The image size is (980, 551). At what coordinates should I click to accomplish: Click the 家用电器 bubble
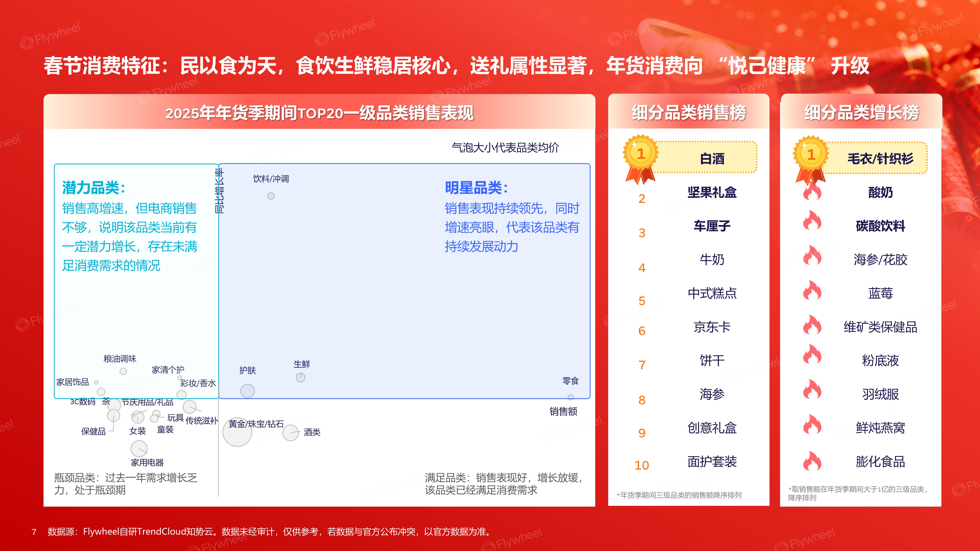139,449
